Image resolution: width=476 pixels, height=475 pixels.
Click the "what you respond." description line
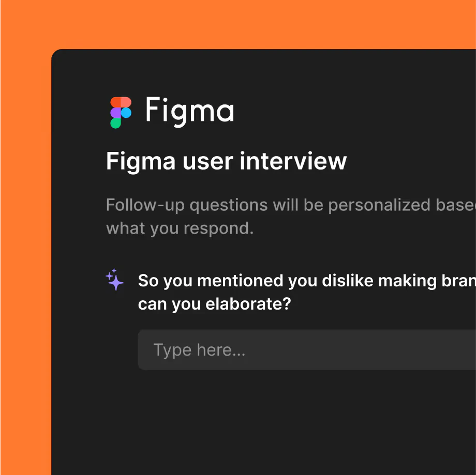tap(180, 228)
